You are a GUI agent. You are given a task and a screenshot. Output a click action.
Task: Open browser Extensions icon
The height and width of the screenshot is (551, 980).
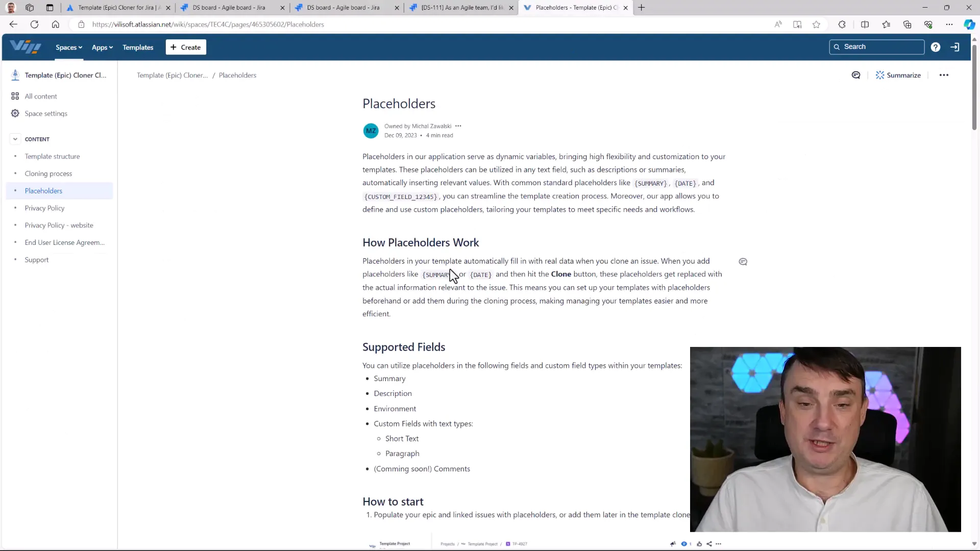(842, 24)
